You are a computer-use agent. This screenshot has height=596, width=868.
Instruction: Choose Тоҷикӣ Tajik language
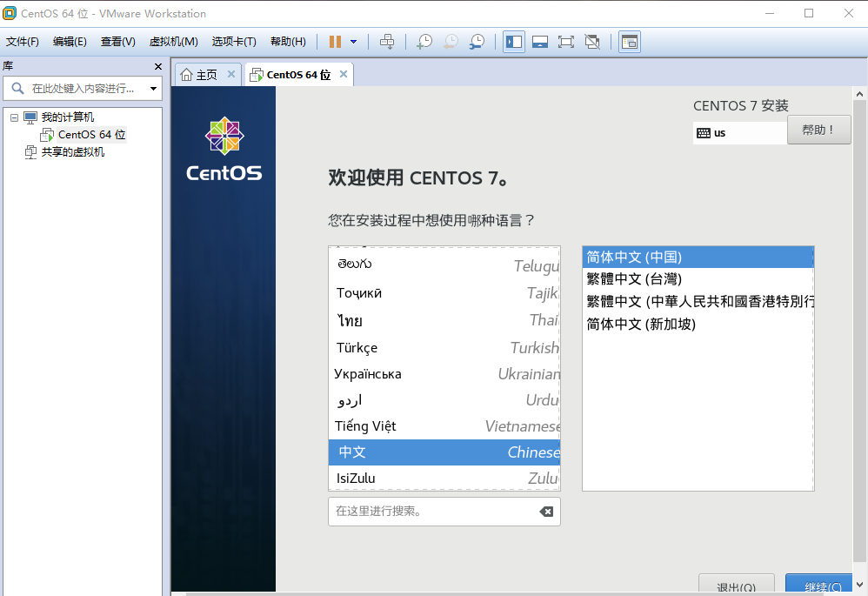[x=444, y=292]
